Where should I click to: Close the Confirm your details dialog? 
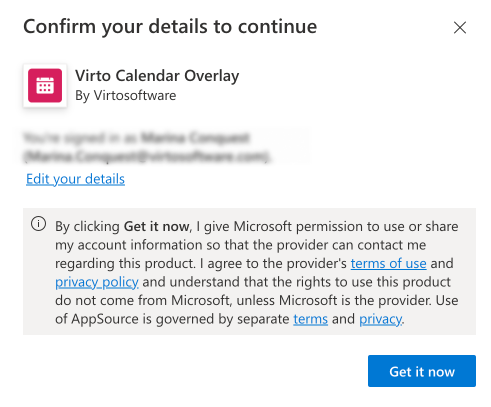(460, 28)
